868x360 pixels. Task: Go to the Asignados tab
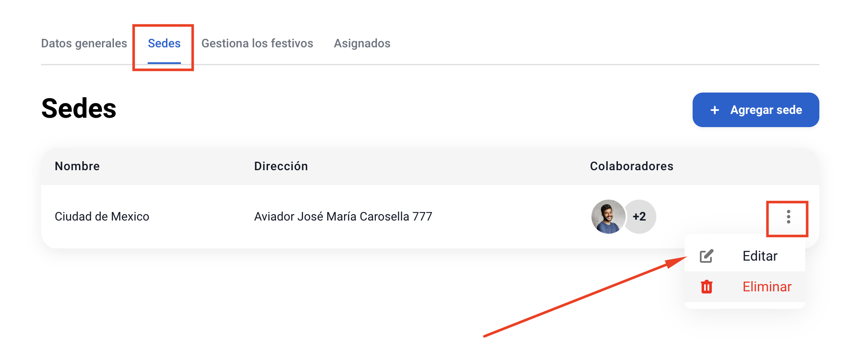(x=362, y=44)
